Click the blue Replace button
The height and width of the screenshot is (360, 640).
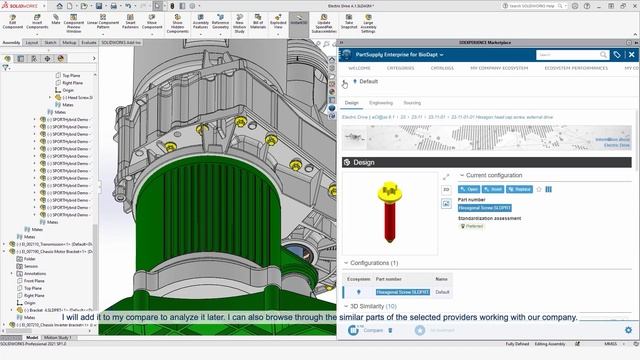coord(519,189)
